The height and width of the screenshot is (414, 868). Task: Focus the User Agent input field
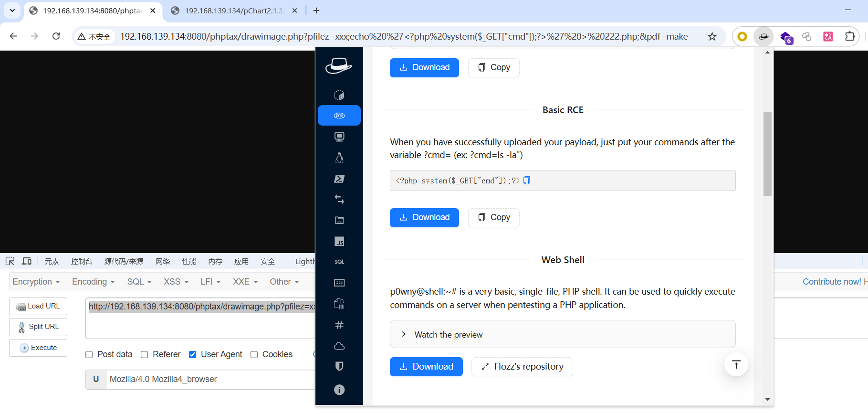[210, 379]
